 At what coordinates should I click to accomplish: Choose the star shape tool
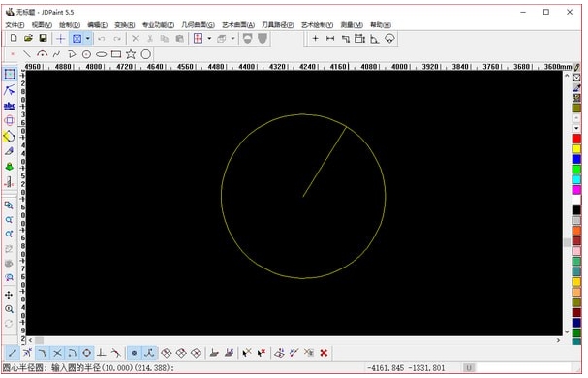[x=131, y=54]
